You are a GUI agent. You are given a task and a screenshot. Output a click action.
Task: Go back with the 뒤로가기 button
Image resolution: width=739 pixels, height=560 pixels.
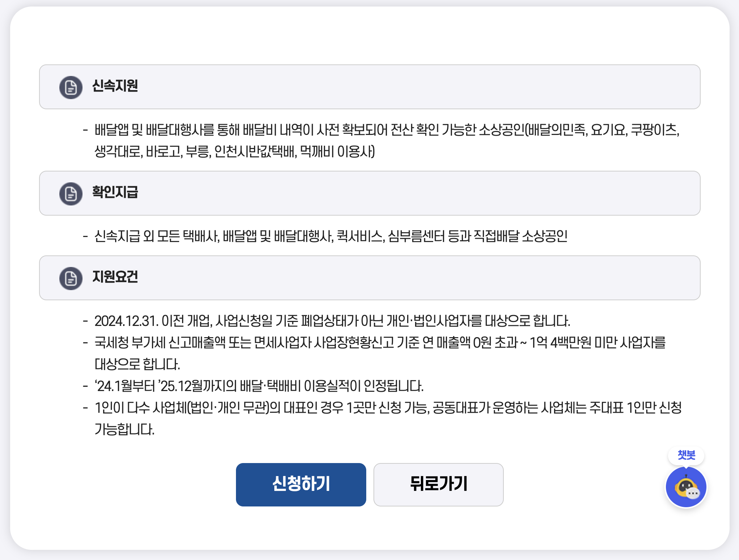tap(438, 484)
